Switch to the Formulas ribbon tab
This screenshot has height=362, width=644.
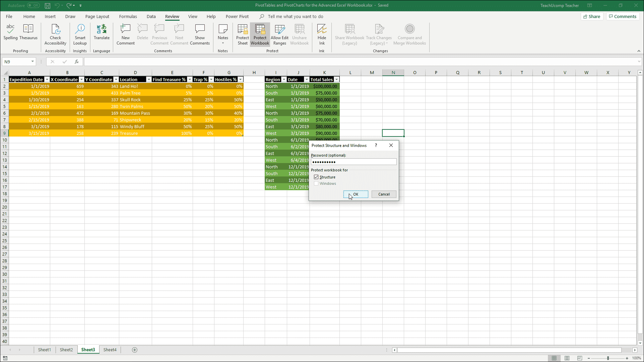coord(128,16)
